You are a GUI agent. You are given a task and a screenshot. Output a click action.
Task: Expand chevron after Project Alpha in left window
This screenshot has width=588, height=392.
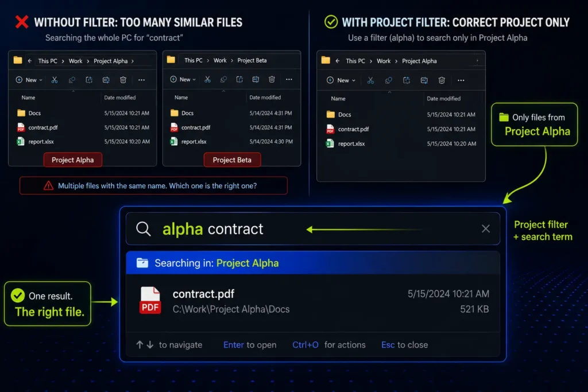(x=133, y=61)
